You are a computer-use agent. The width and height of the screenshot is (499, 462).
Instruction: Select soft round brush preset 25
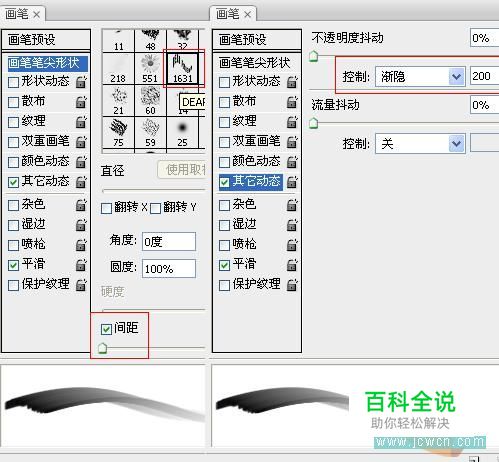182,133
